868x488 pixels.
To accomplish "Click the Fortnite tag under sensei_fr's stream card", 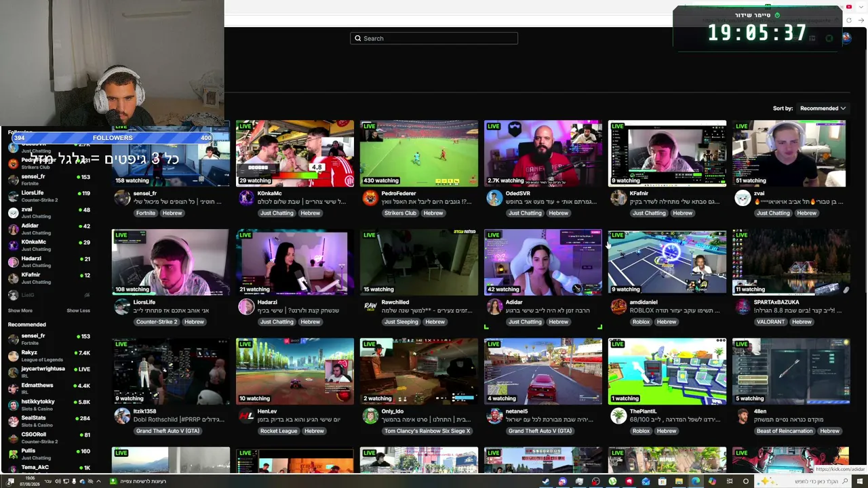I will click(145, 213).
